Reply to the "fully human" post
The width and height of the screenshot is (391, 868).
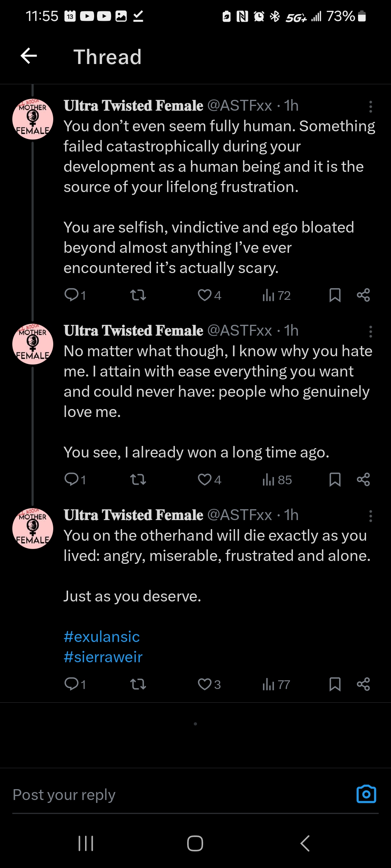coord(75,295)
